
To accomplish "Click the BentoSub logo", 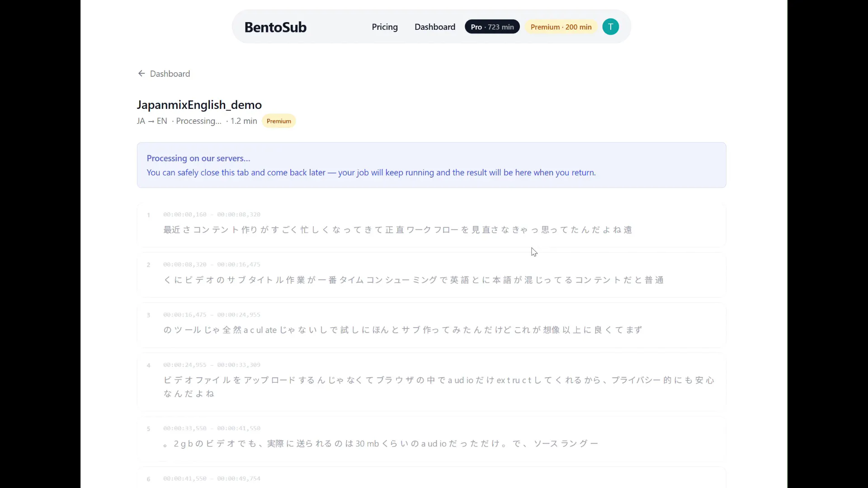I will click(x=275, y=27).
